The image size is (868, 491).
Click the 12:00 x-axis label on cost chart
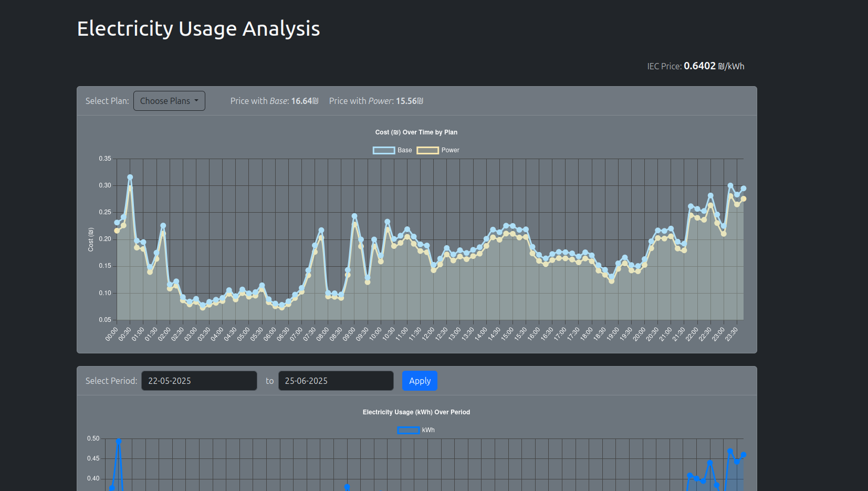tap(428, 334)
